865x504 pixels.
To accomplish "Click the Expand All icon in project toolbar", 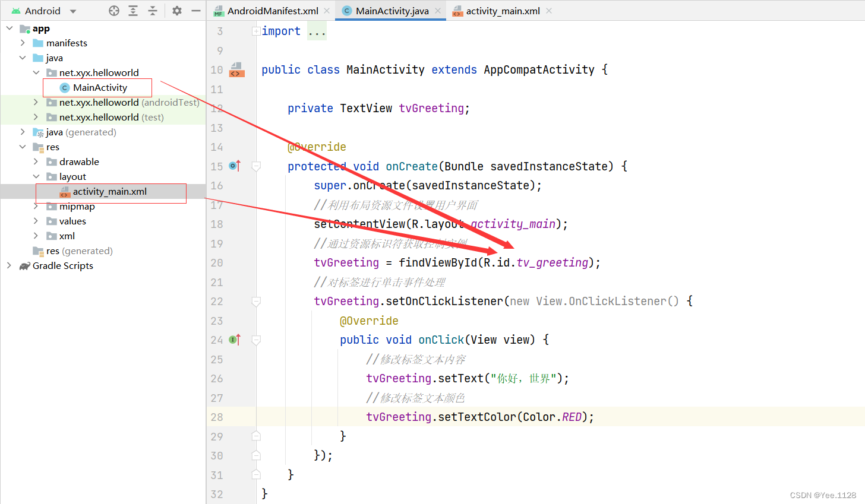I will [133, 11].
